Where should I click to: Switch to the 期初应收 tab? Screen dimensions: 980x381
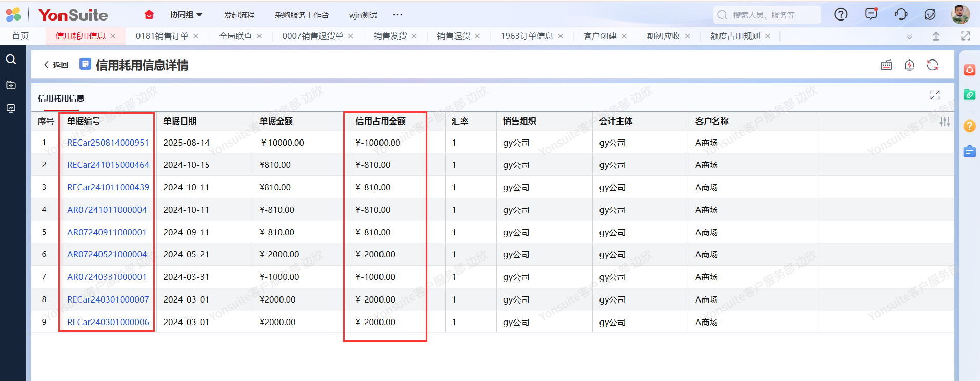(663, 36)
